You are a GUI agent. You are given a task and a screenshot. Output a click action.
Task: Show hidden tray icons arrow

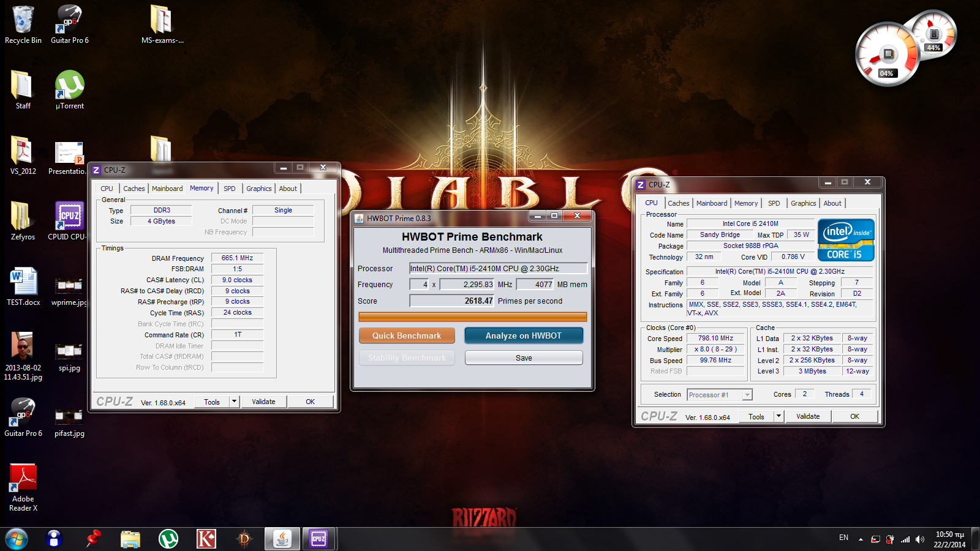(x=861, y=539)
